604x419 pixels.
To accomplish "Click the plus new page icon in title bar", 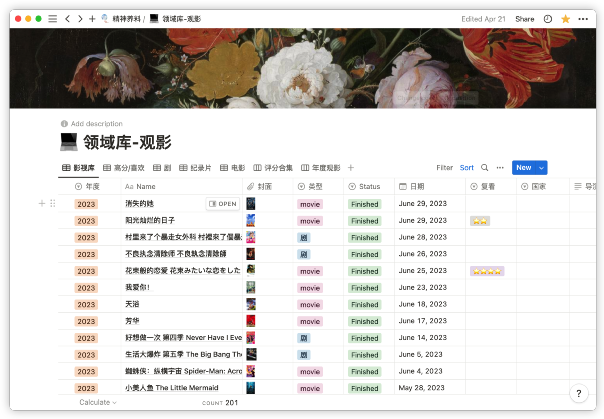I will tap(92, 19).
